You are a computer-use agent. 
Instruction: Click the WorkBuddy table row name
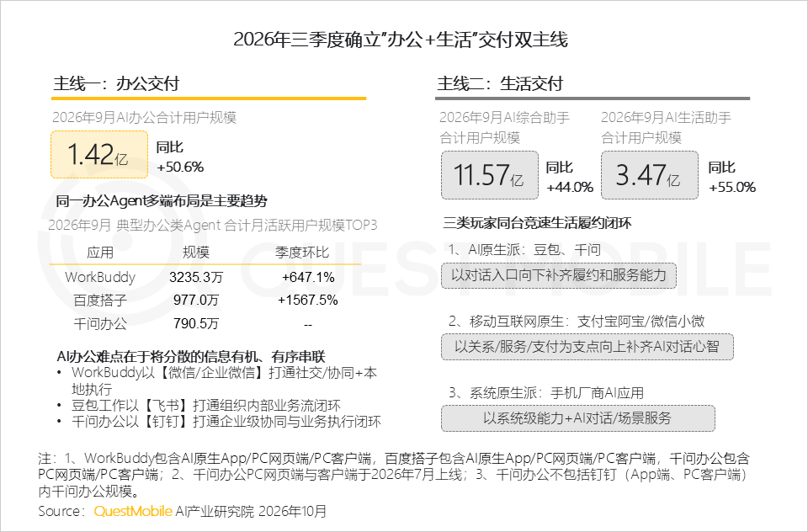coord(100,277)
